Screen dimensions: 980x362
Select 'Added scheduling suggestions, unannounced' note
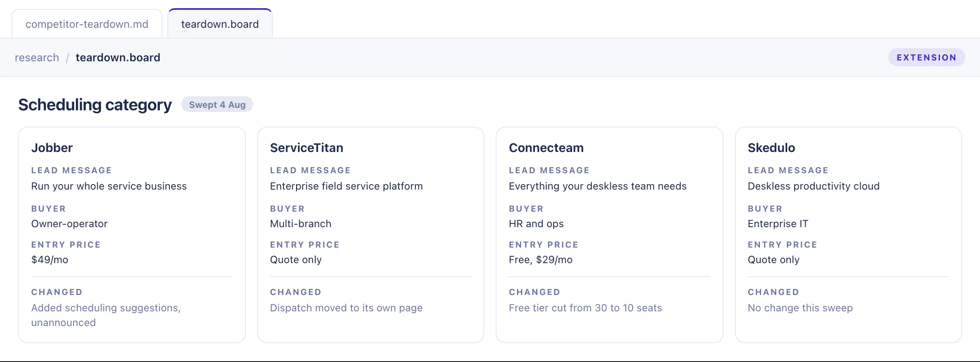click(106, 315)
